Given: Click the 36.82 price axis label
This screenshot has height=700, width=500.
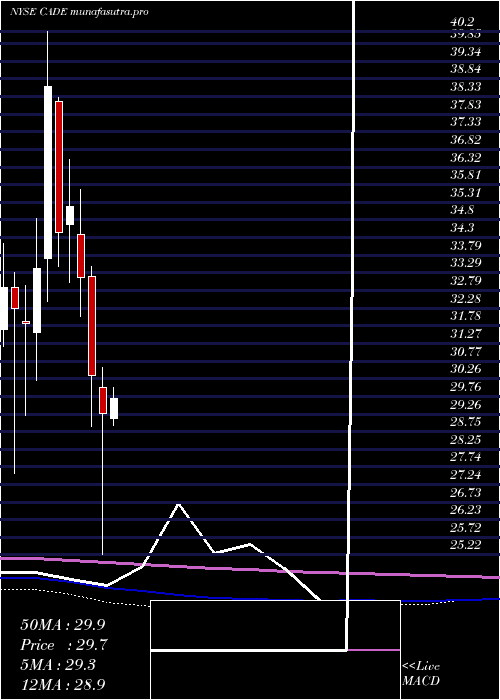Looking at the screenshot, I should [465, 140].
